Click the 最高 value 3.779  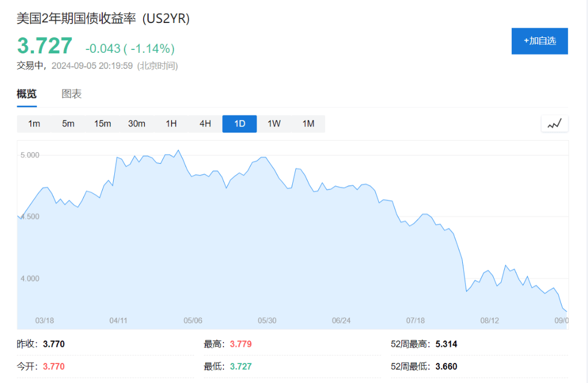[240, 343]
